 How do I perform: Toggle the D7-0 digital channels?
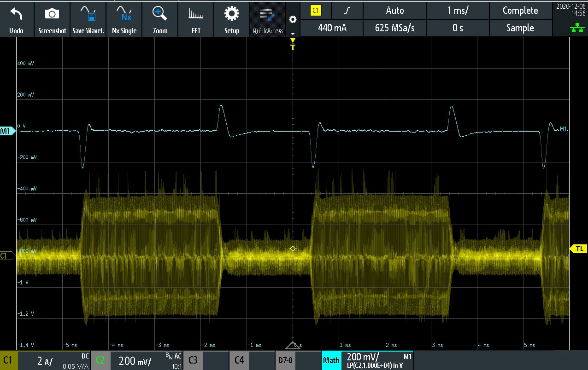(285, 360)
